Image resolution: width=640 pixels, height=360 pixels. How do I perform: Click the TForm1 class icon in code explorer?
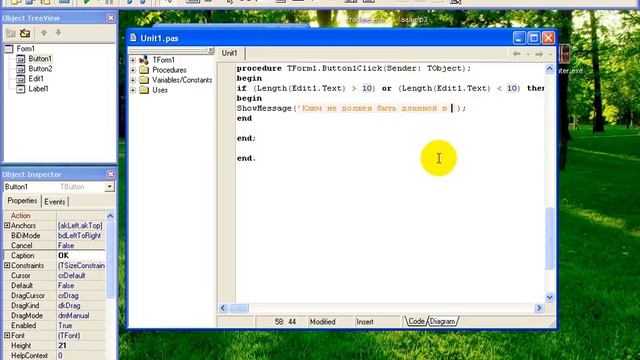click(144, 60)
